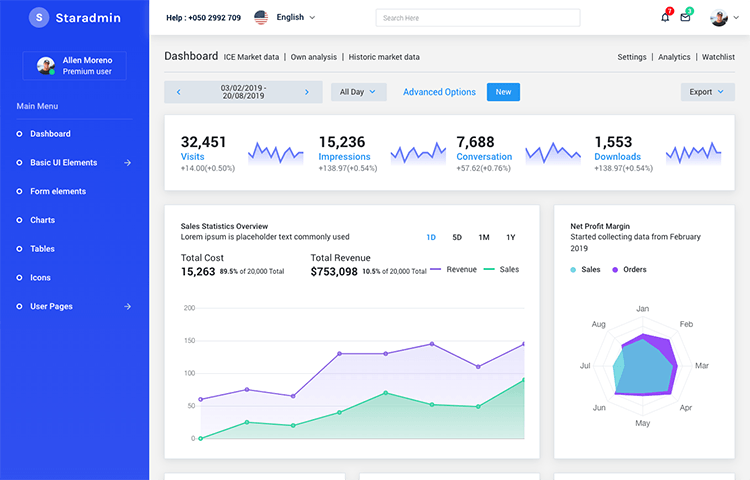Open User Pages menu item

(51, 306)
